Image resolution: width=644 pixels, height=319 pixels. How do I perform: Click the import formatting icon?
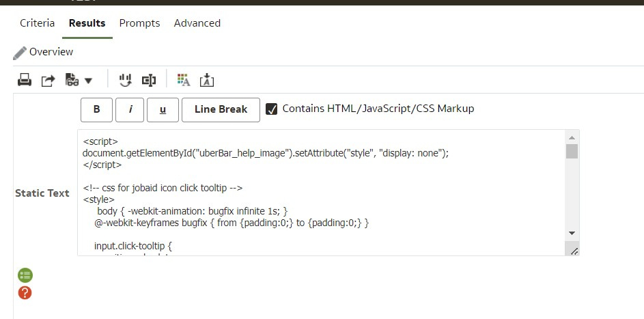(x=207, y=80)
